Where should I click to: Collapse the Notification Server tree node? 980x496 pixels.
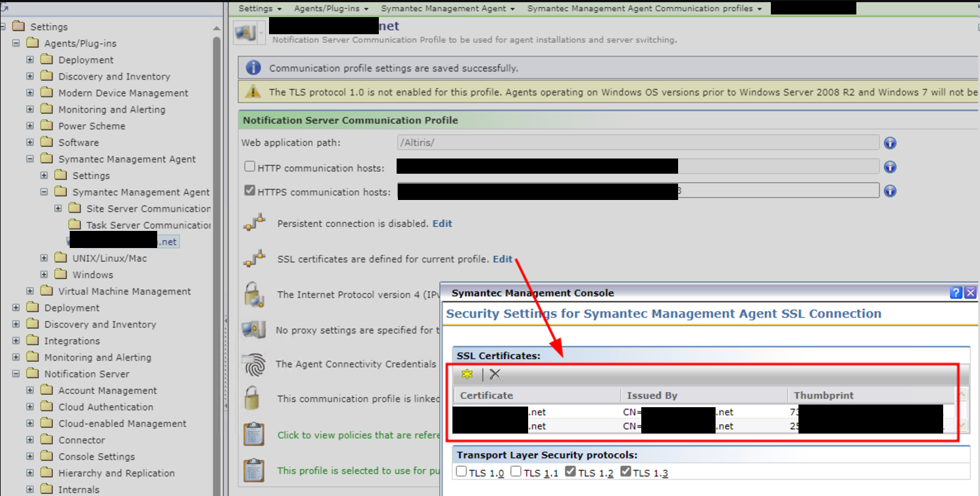point(16,374)
